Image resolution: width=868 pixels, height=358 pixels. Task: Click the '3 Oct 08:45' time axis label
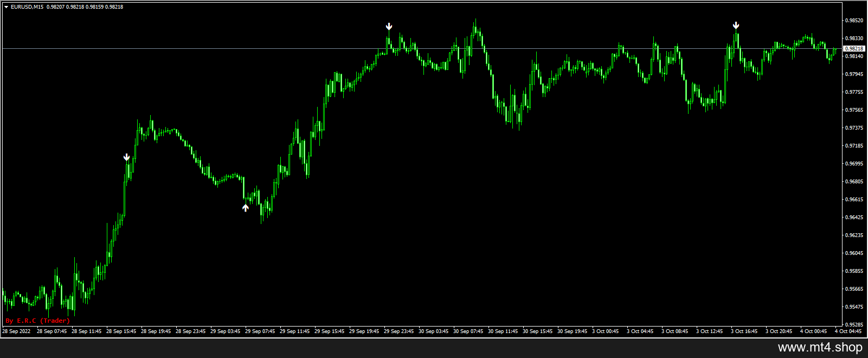coord(674,331)
